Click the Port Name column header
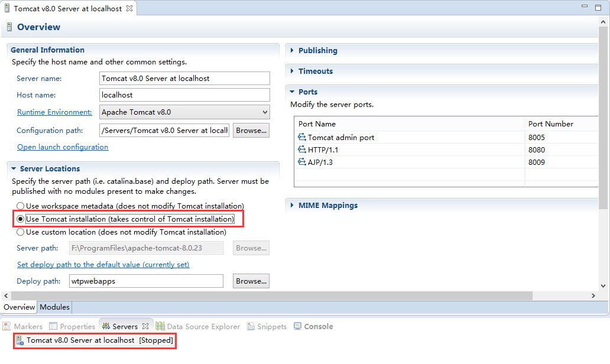The width and height of the screenshot is (610, 364). coord(409,123)
